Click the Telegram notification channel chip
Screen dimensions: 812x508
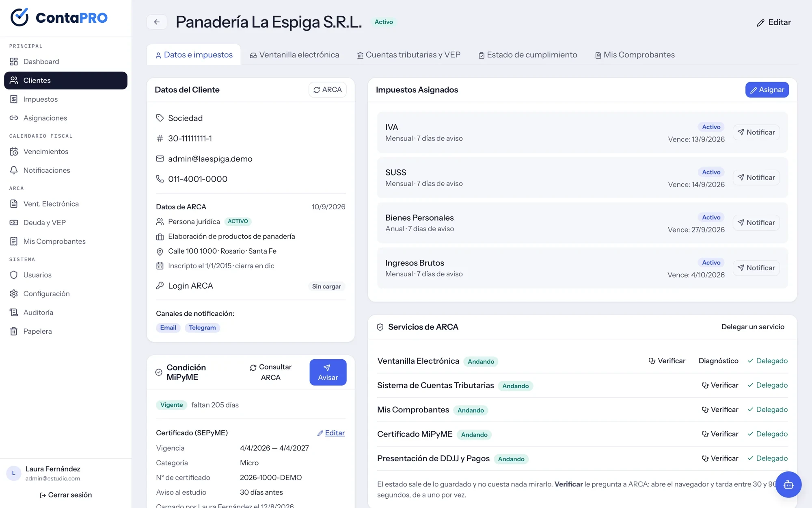[202, 328]
